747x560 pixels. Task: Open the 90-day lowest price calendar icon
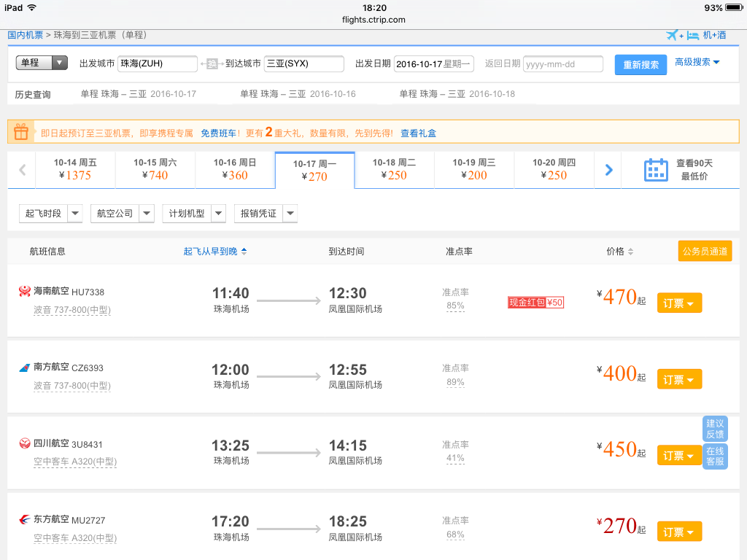tap(656, 170)
